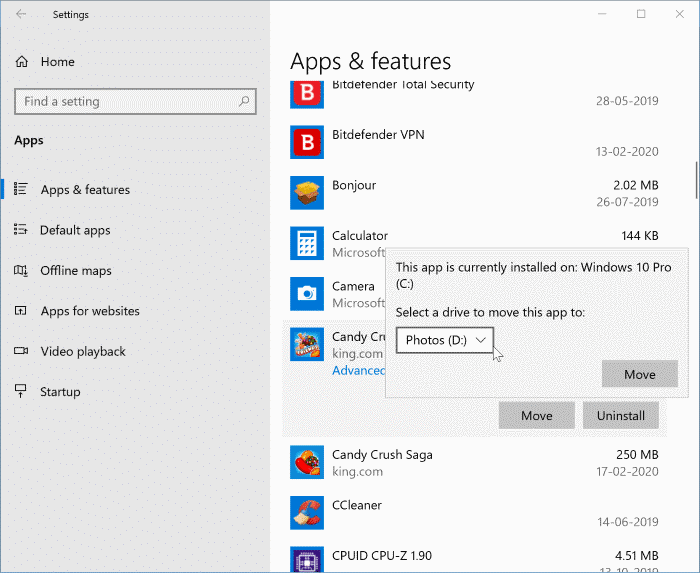Click the Uninstall button

pos(621,415)
